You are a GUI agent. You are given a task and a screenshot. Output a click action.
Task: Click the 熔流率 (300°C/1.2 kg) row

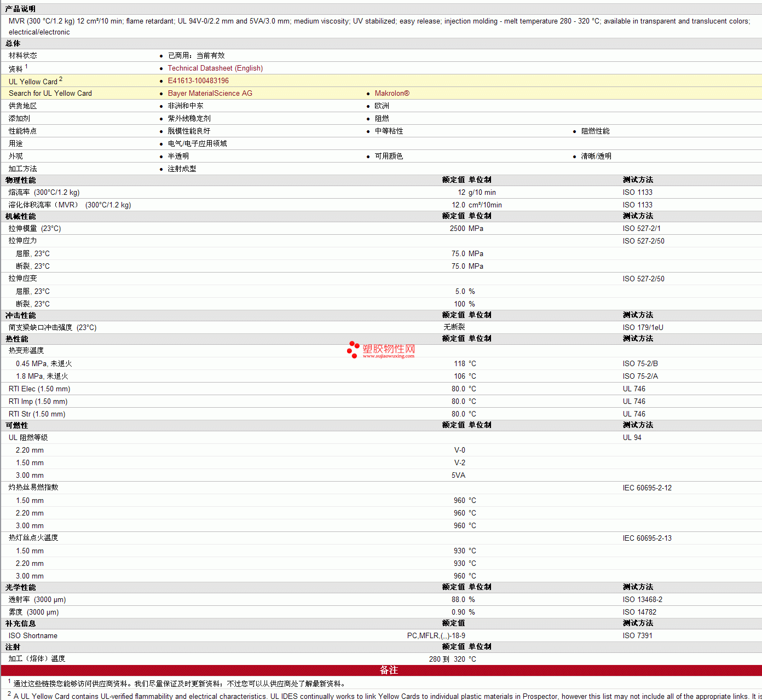(x=381, y=193)
